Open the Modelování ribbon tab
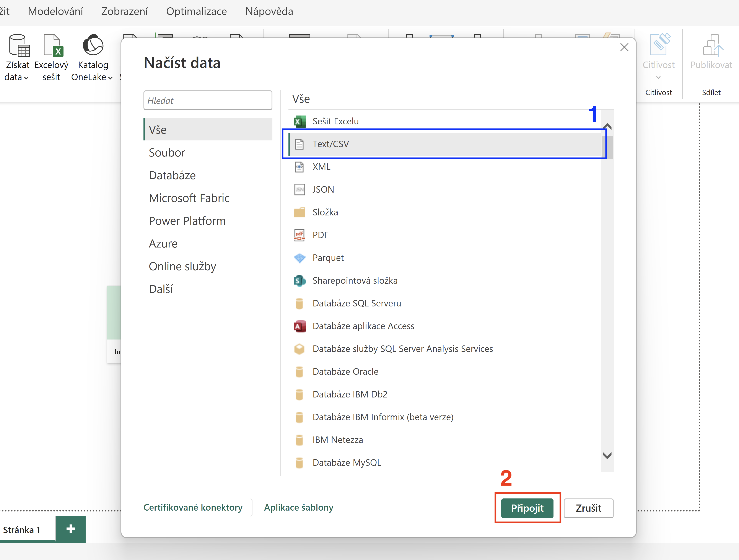 pos(55,11)
